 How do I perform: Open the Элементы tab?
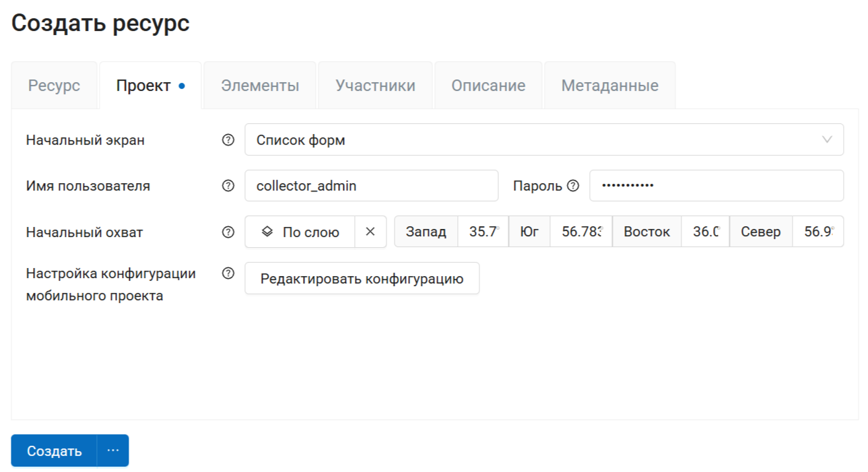[260, 86]
